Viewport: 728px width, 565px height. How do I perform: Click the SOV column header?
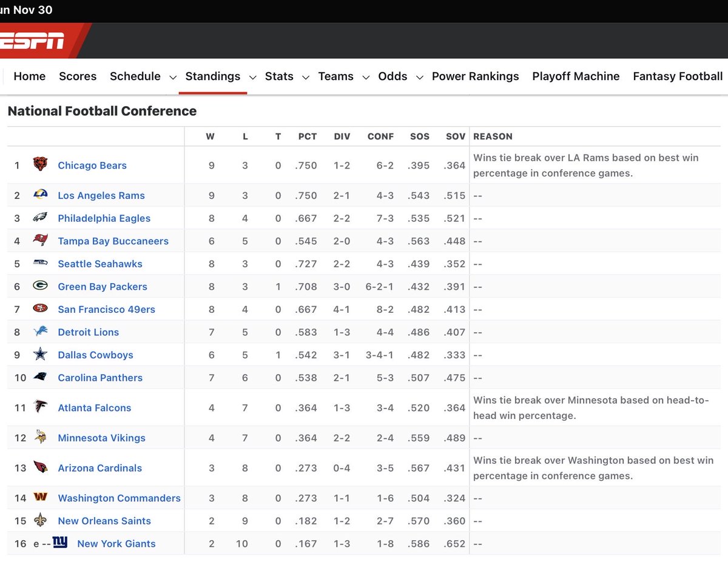pos(455,136)
